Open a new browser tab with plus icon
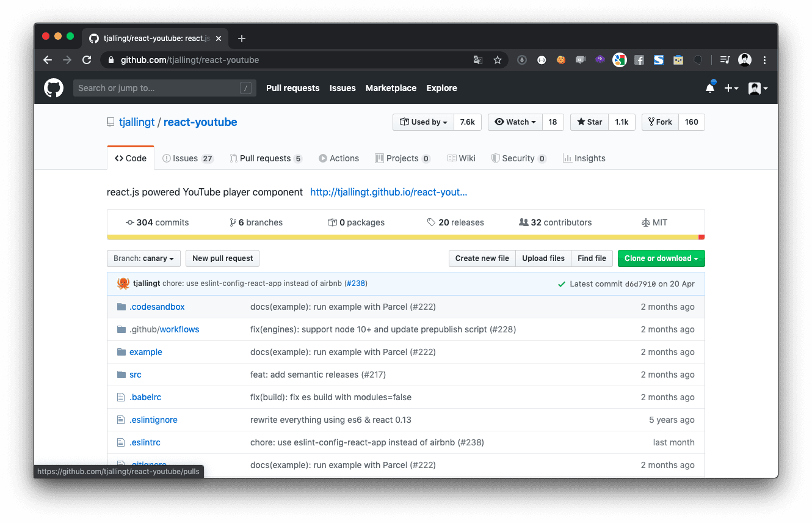The image size is (812, 523). click(242, 38)
